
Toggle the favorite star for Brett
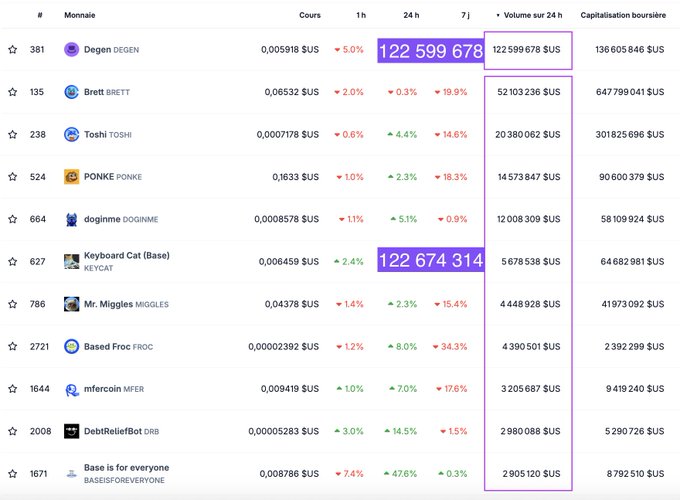[x=12, y=92]
